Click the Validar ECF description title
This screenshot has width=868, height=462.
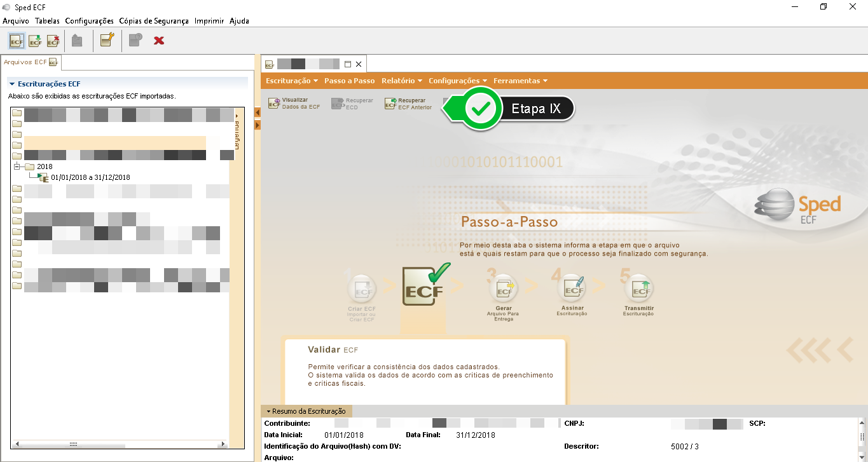pos(333,350)
